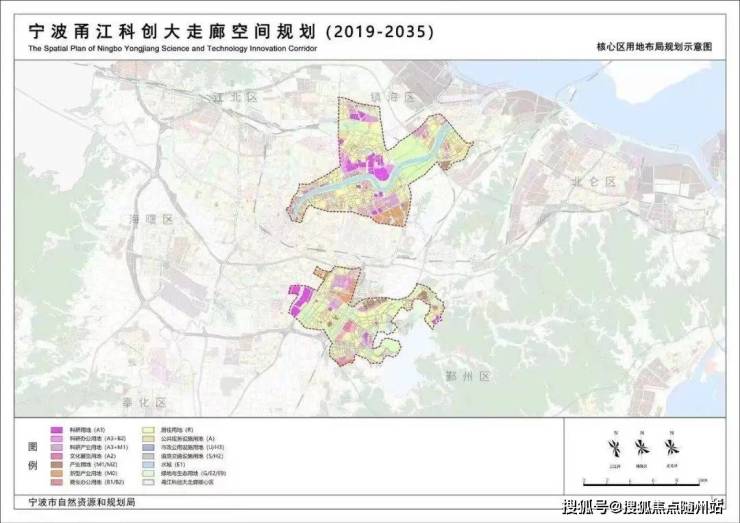740x523 pixels.
Task: Click the 镇海区 district label
Action: pos(393,97)
